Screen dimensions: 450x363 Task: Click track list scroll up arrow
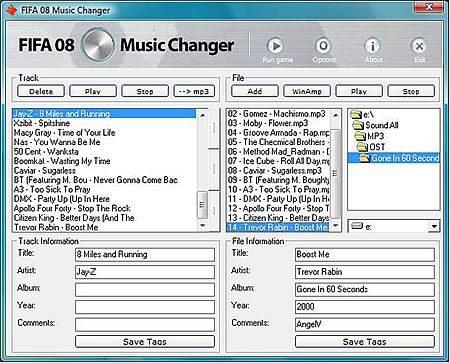[202, 115]
